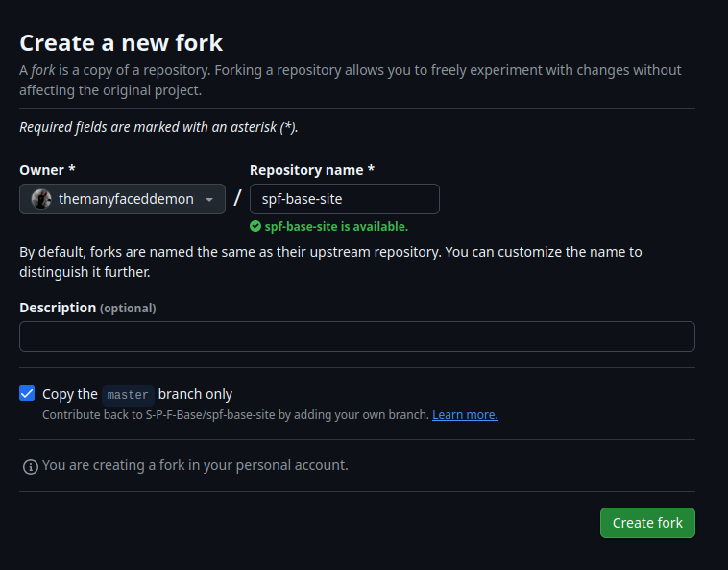728x570 pixels.
Task: Click the personal account fork notice text
Action: [x=195, y=465]
